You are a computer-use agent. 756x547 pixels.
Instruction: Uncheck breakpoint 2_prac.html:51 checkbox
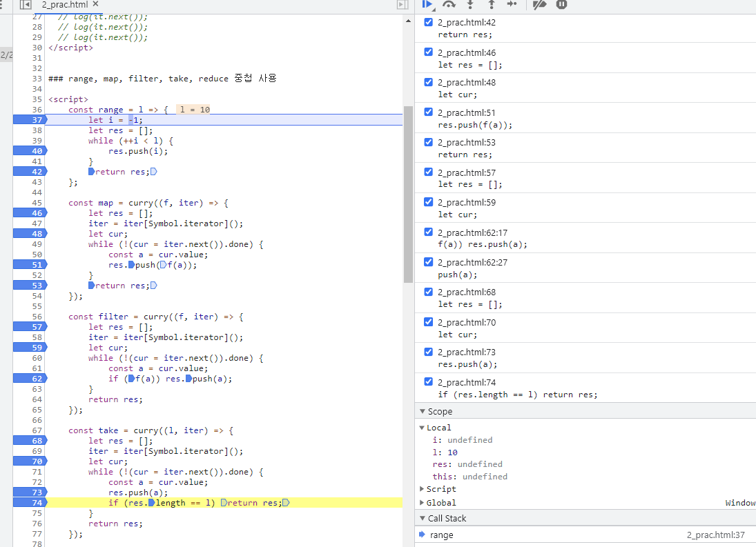tap(428, 112)
